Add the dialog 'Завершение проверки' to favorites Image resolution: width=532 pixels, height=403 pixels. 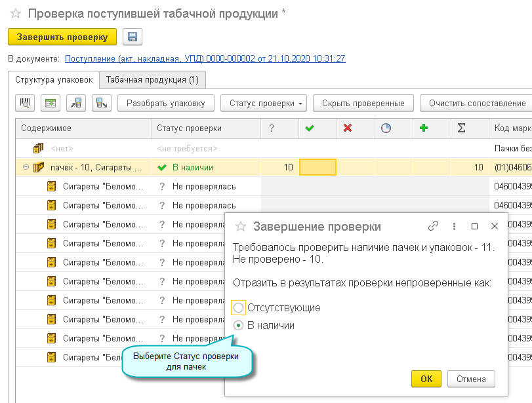tap(241, 227)
